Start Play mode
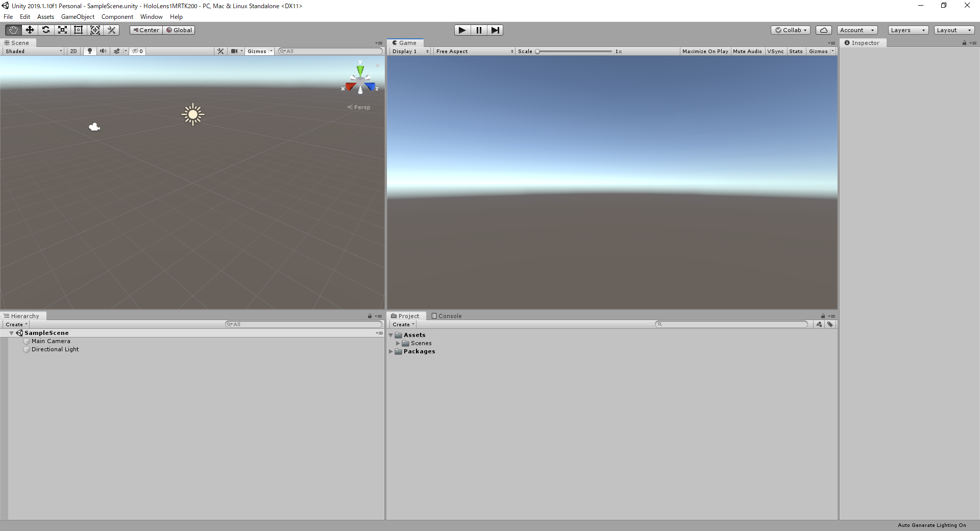This screenshot has width=980, height=531. coord(462,30)
